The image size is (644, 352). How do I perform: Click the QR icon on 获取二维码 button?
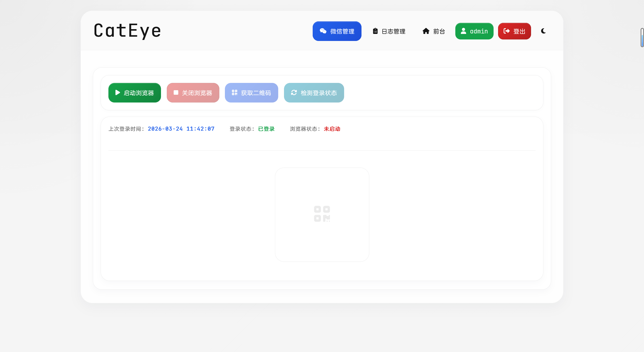point(234,92)
